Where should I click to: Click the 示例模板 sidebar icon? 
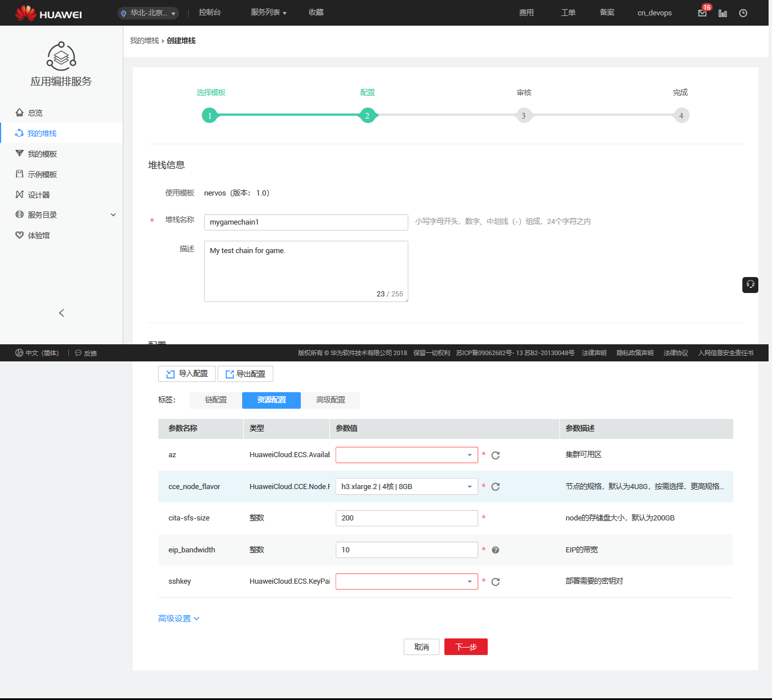tap(19, 174)
